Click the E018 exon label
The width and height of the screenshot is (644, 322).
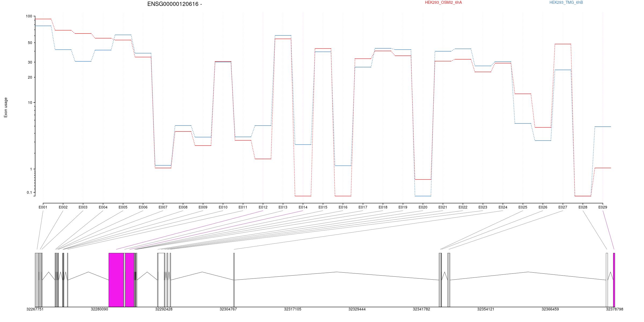(383, 207)
